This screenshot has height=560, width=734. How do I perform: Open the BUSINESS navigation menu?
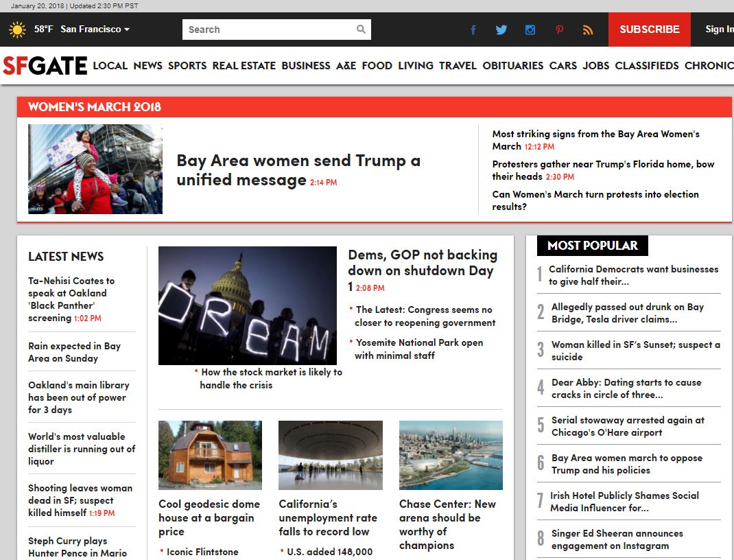306,66
